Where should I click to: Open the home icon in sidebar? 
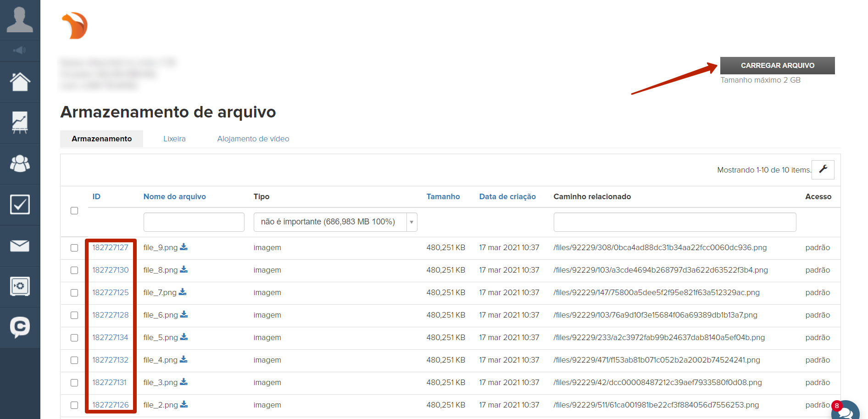tap(20, 82)
